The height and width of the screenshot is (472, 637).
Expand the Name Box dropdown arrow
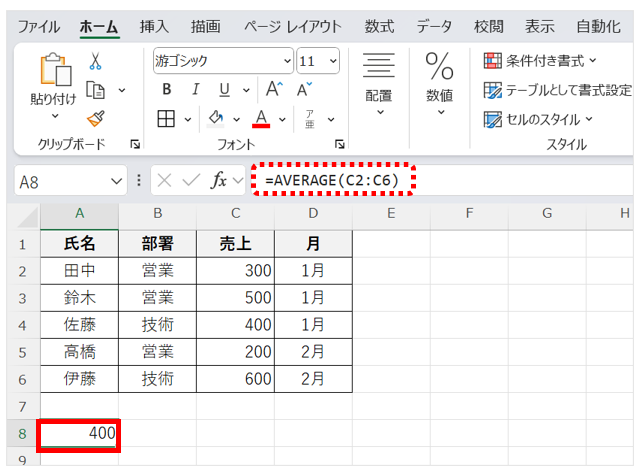click(117, 181)
